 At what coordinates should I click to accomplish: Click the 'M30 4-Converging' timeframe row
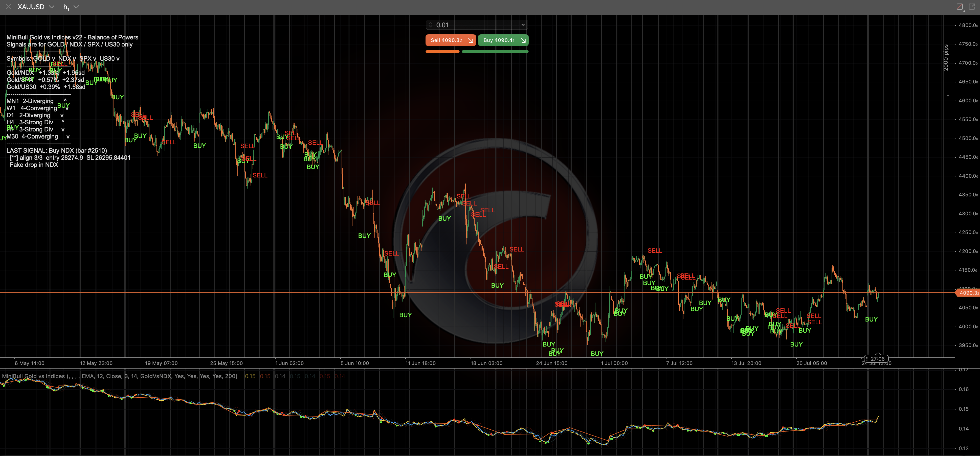(x=38, y=136)
